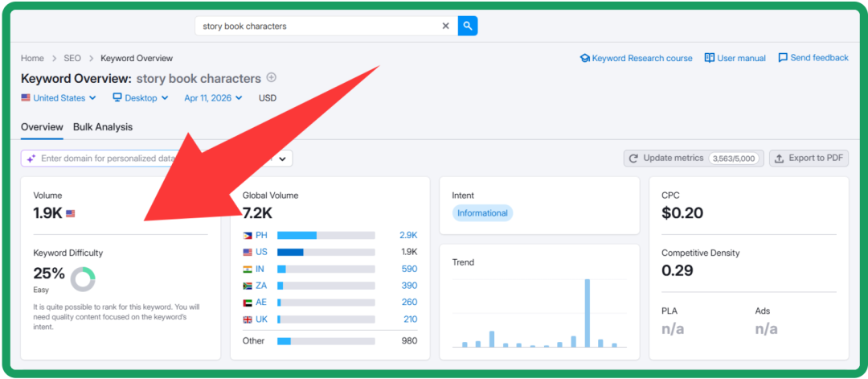
Task: Click the Update metrics refresh icon
Action: 634,159
